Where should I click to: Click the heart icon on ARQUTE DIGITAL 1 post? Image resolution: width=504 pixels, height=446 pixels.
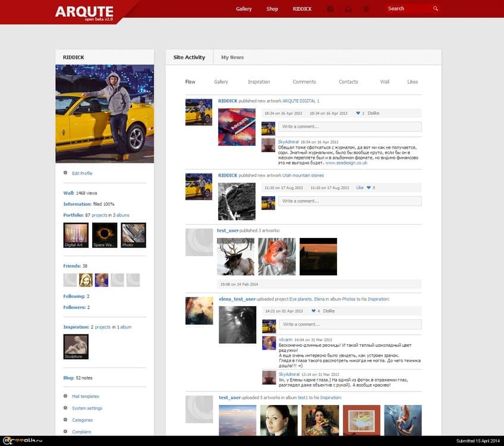(x=358, y=113)
